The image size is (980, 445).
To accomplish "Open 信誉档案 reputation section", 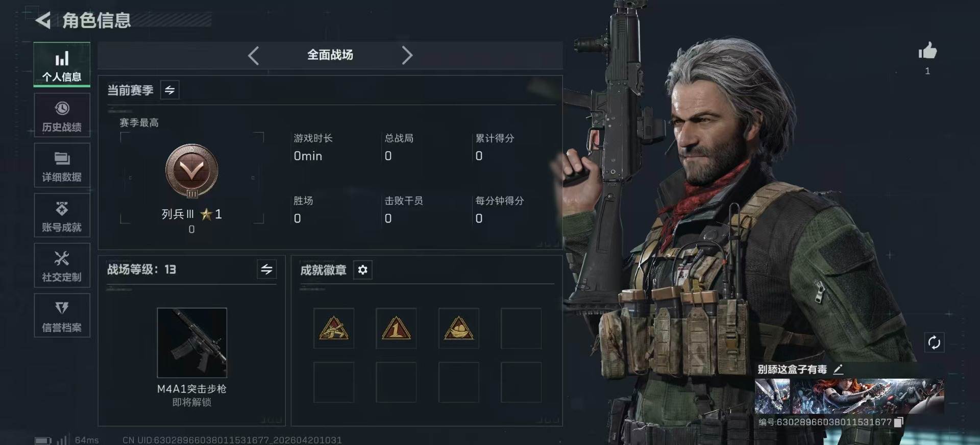I will point(62,315).
